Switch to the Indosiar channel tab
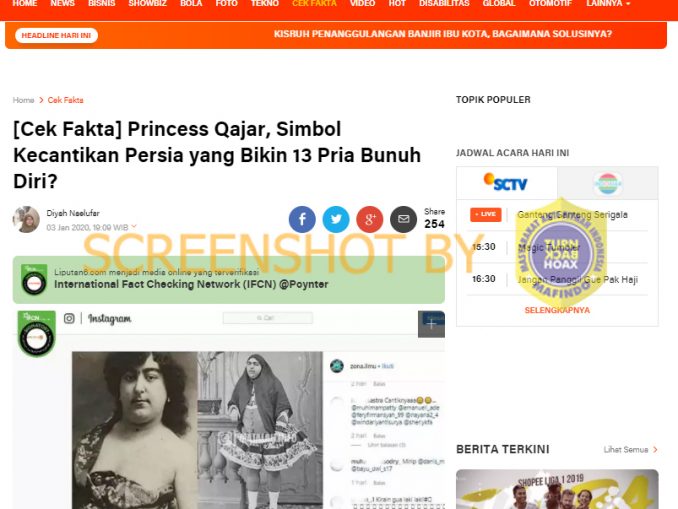 (608, 183)
